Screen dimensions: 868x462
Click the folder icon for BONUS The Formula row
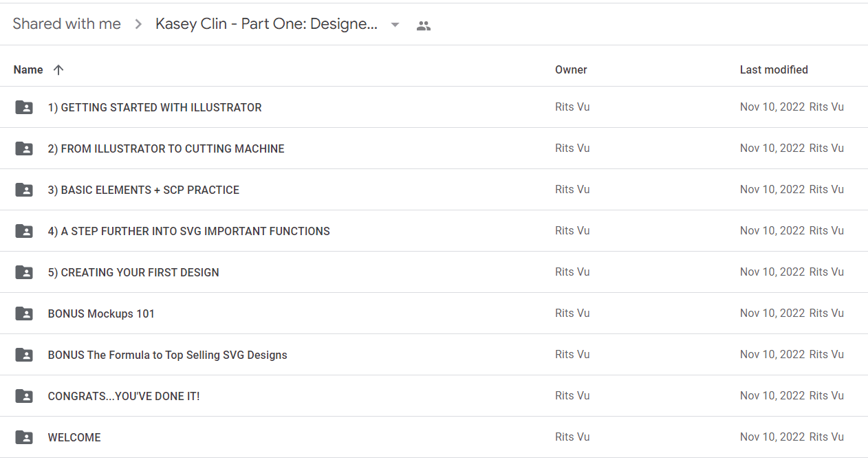(x=24, y=355)
